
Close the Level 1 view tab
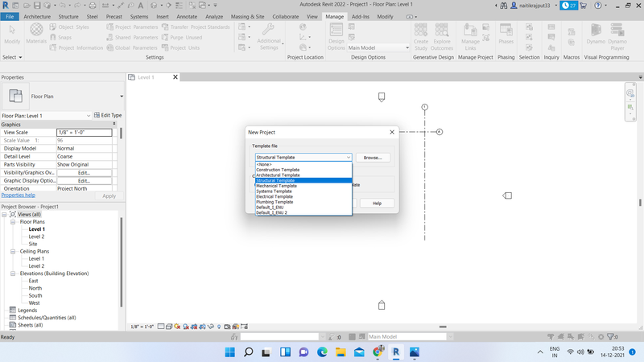[175, 77]
